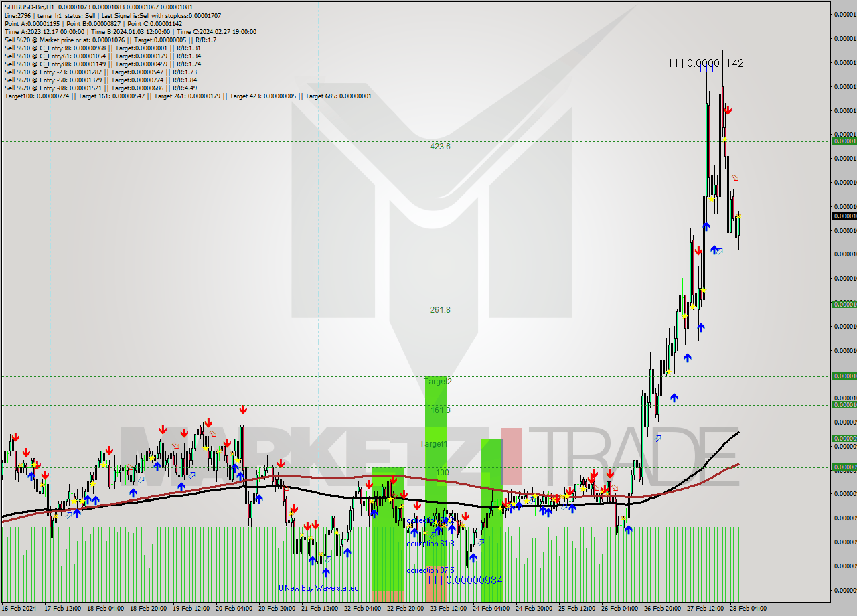Screen dimensions: 857x616
Task: Click the 'correction 61.8' label
Action: tap(430, 544)
